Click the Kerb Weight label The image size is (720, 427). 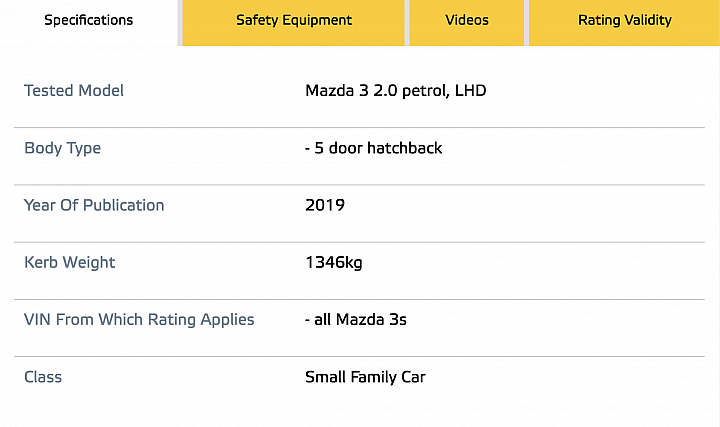coord(70,263)
